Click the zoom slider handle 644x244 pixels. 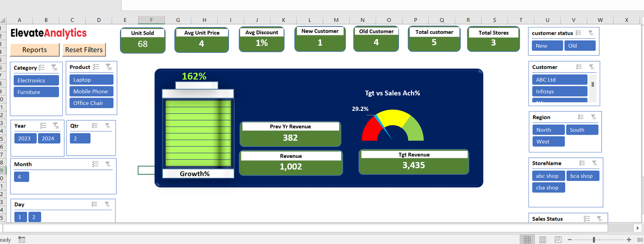pyautogui.click(x=594, y=240)
